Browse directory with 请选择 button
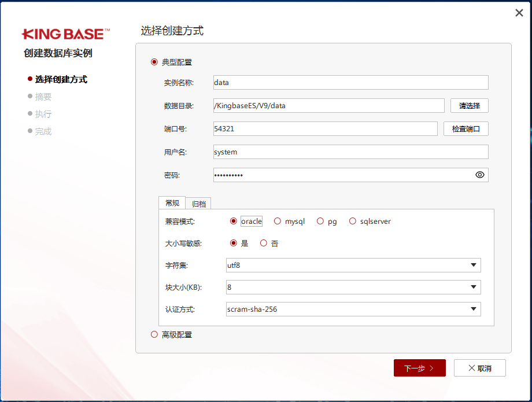This screenshot has height=402, width=532. (x=469, y=105)
